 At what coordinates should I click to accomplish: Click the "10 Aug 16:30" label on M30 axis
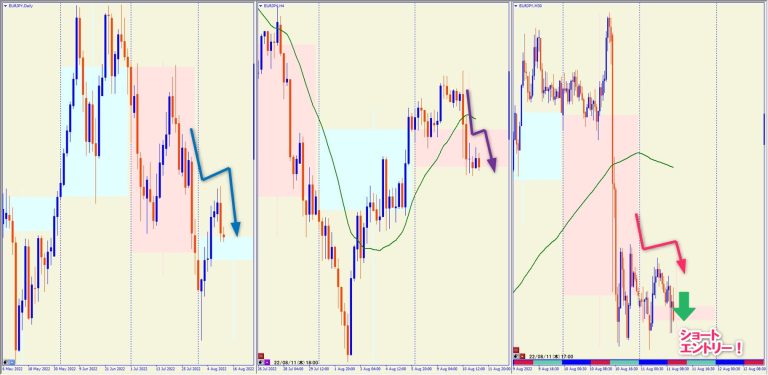[626, 368]
